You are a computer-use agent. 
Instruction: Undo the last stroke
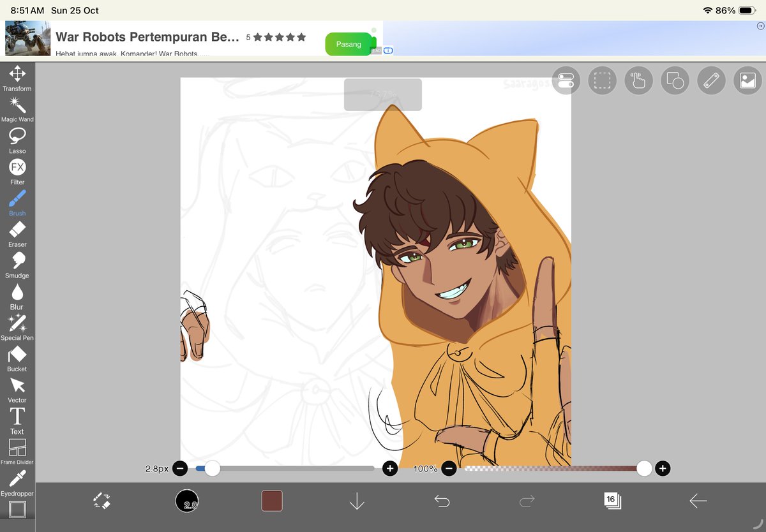tap(442, 501)
